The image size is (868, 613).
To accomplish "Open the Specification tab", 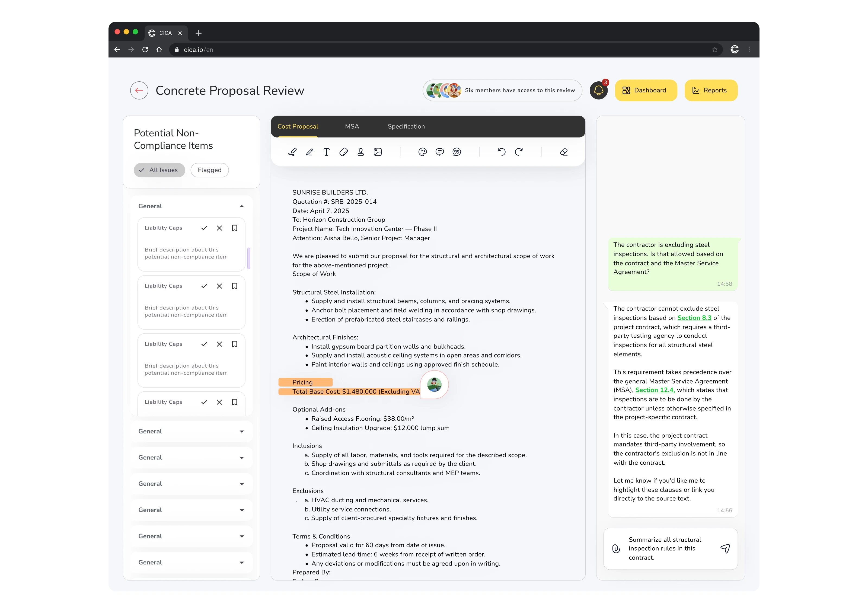I will 406,126.
